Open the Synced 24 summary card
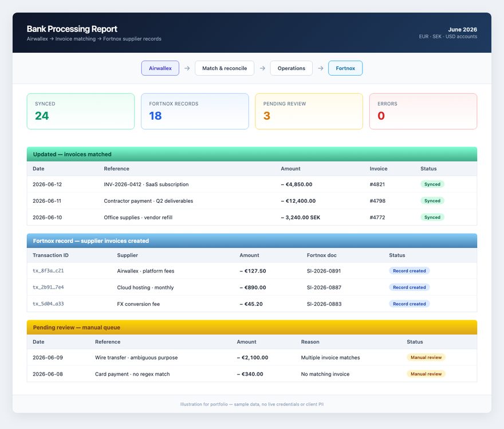504x429 pixels. point(81,112)
